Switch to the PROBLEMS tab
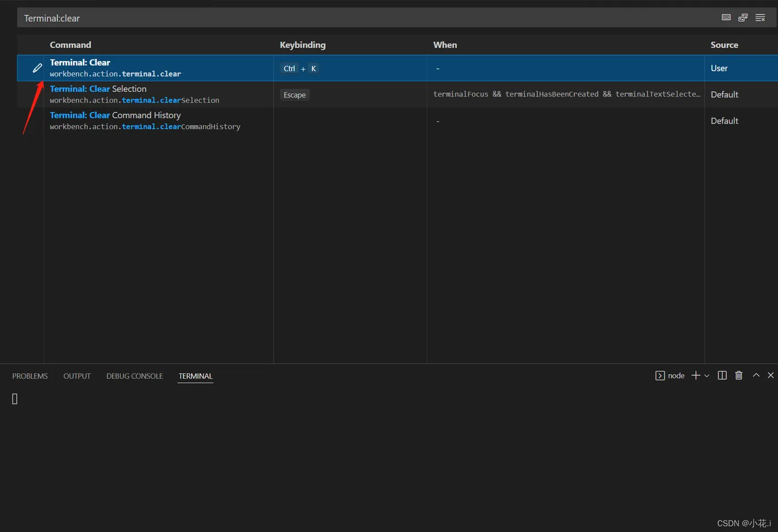This screenshot has height=532, width=778. tap(30, 376)
